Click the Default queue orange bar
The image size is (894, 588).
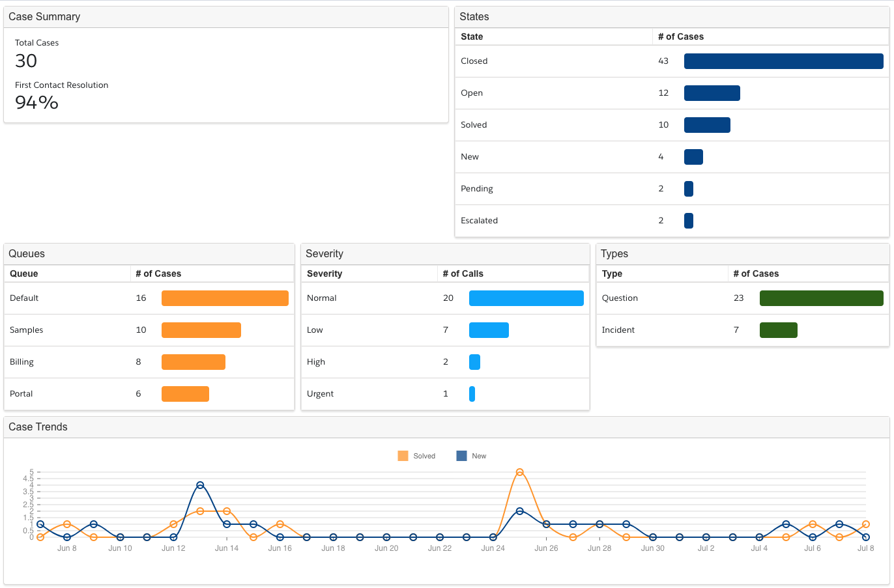coord(225,298)
